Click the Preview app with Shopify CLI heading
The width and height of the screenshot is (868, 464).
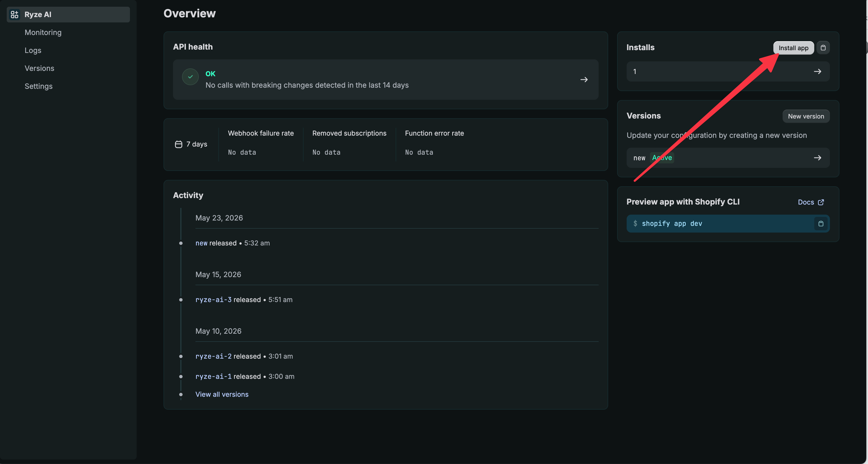pos(683,202)
